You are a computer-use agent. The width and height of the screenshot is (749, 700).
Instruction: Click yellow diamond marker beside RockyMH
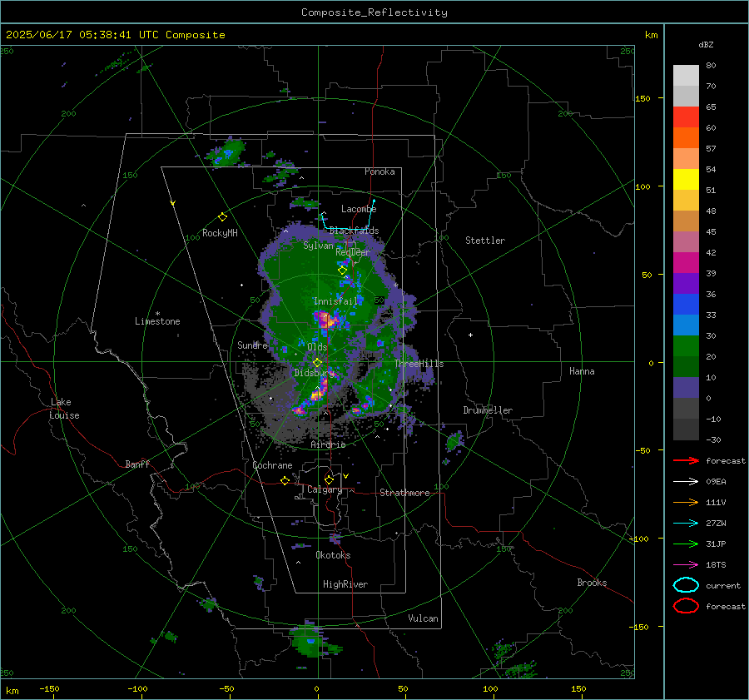click(x=222, y=217)
